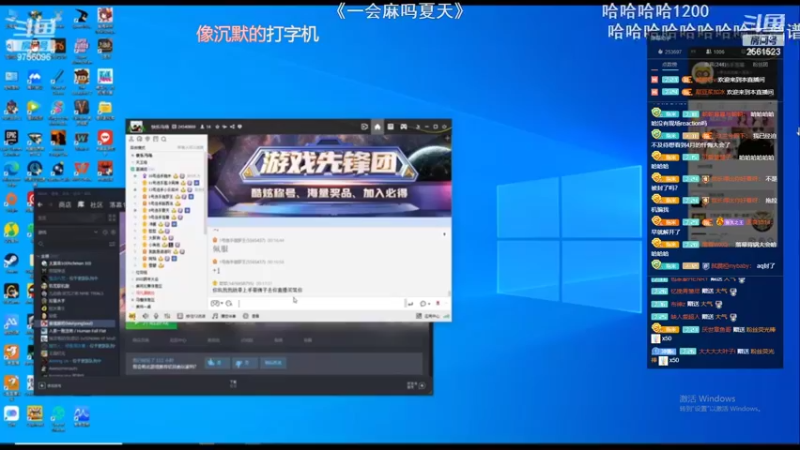
Task: Expand the topmost channel in YY channel tree
Action: 133,155
